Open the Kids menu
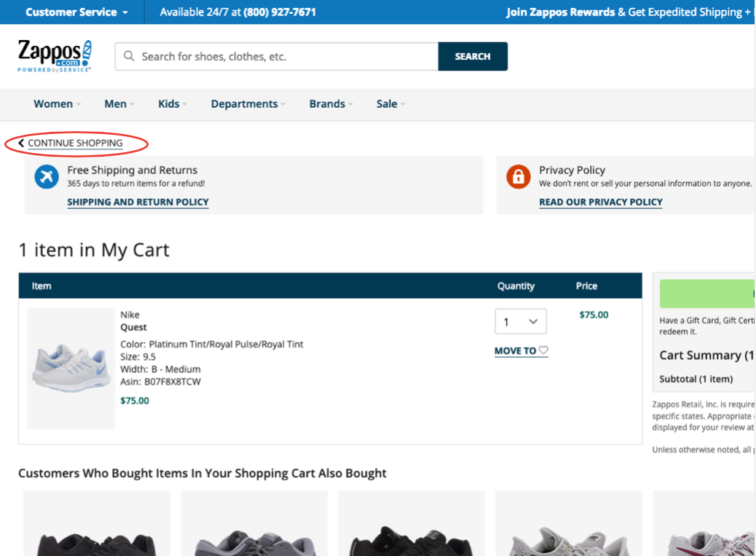This screenshot has width=756, height=556. pos(172,103)
